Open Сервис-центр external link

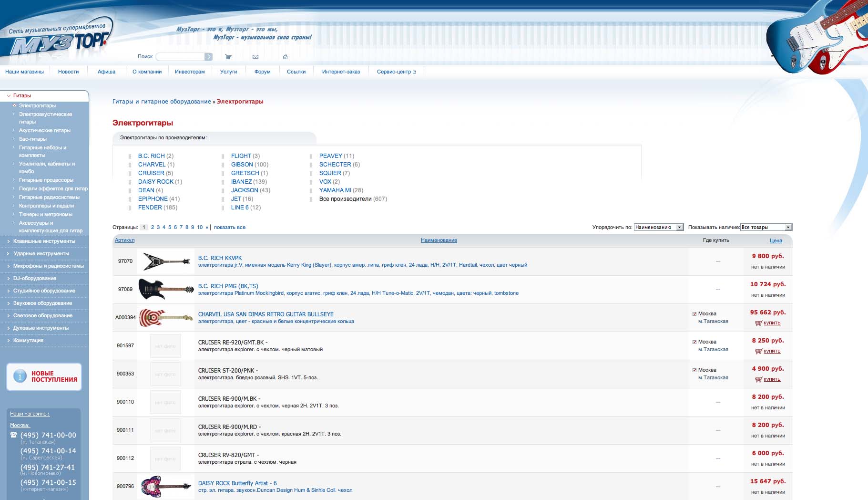coord(396,72)
